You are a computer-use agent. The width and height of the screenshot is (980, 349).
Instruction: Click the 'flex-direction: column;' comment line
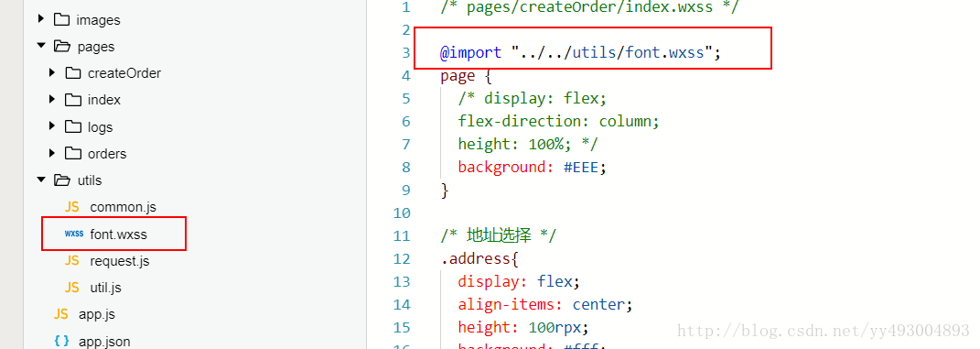(559, 121)
